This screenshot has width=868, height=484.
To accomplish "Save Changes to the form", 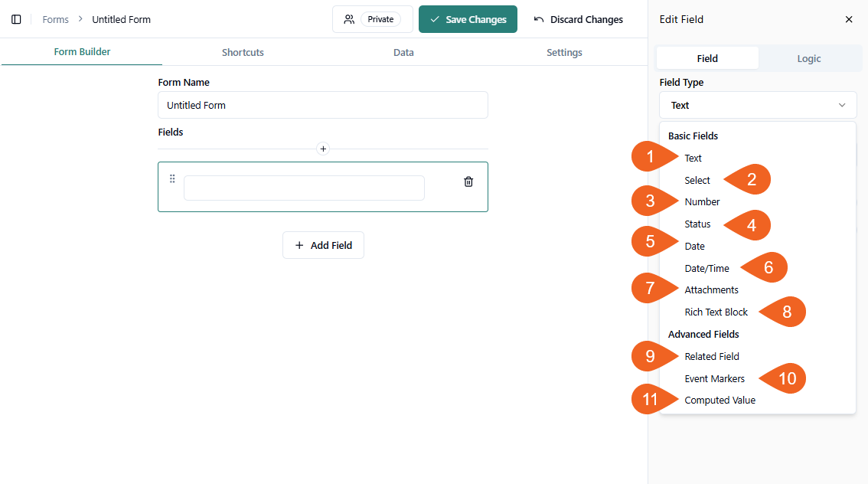I will (x=468, y=19).
